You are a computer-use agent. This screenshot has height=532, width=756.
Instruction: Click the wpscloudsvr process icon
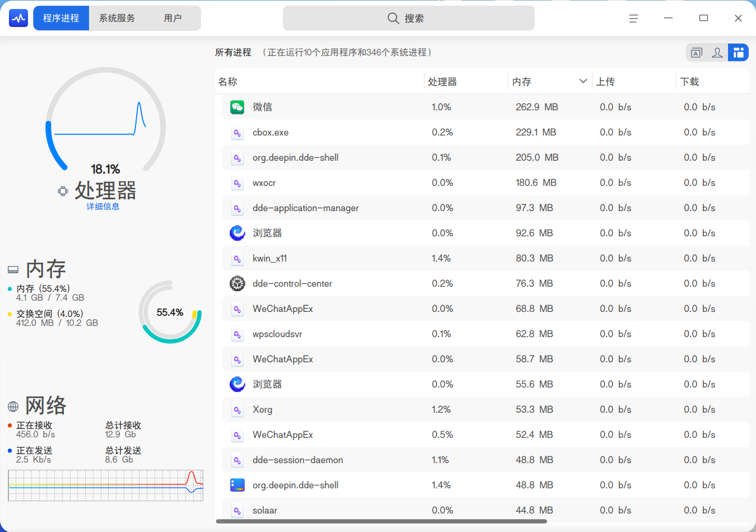(237, 334)
